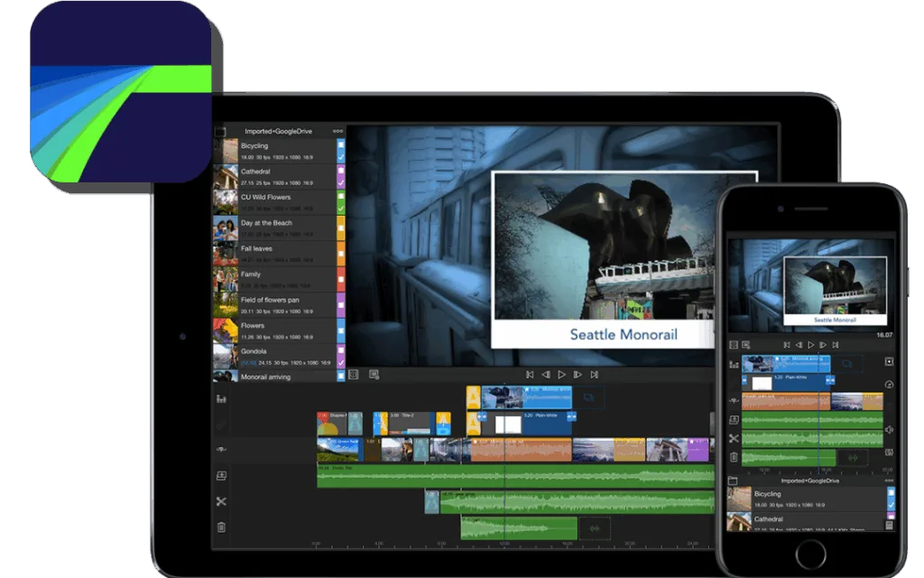
Task: Select the Gondola clip
Action: [x=279, y=356]
